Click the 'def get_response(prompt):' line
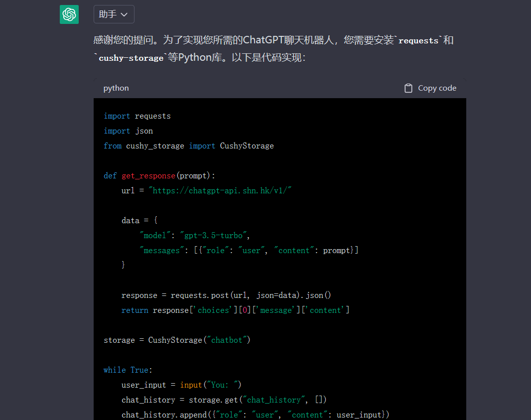The height and width of the screenshot is (420, 531). pyautogui.click(x=159, y=176)
